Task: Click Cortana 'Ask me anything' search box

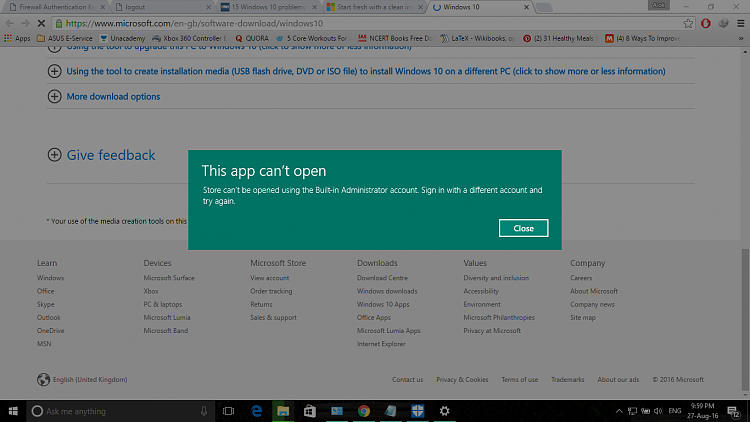Action: [x=120, y=411]
